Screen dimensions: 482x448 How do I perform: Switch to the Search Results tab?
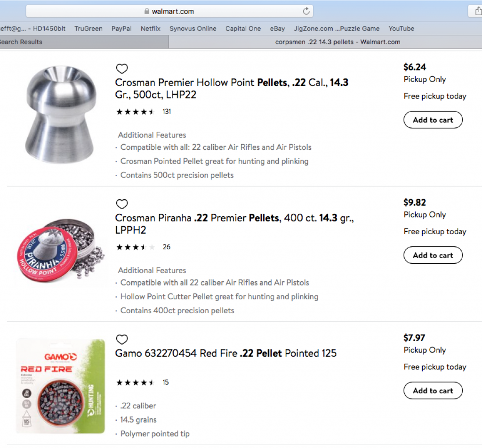coord(84,42)
